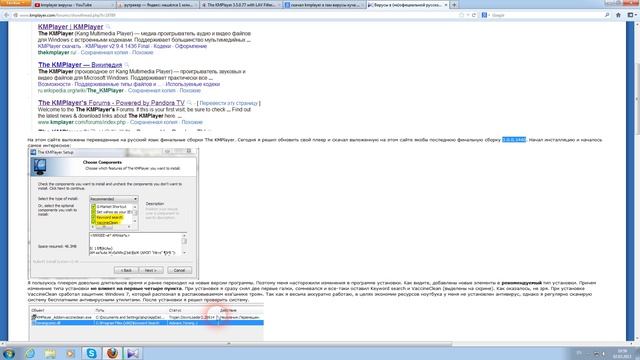This screenshot has width=640, height=360.
Task: Switch to 'скачал kmplayer а там вирусы' tab
Action: (x=324, y=5)
